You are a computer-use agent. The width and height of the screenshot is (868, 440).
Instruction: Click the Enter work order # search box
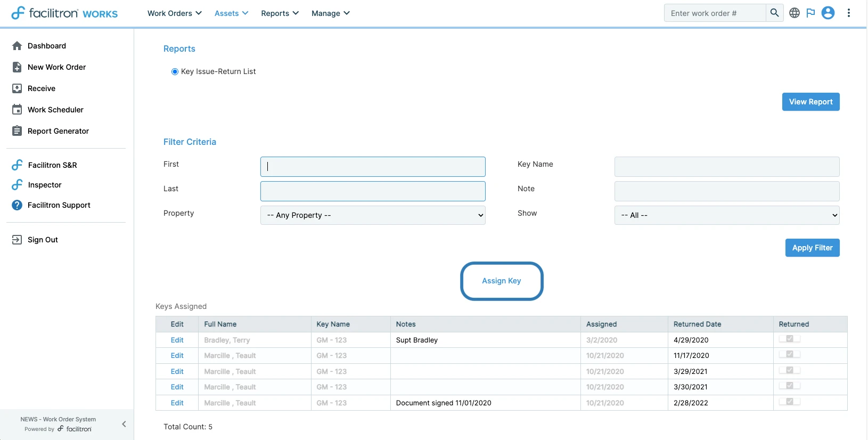[x=715, y=13]
